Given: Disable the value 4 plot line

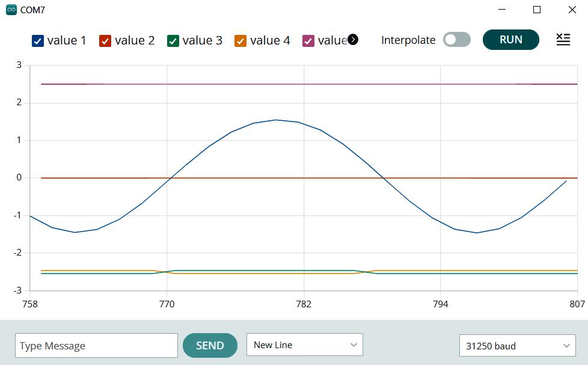Looking at the screenshot, I should click(240, 41).
